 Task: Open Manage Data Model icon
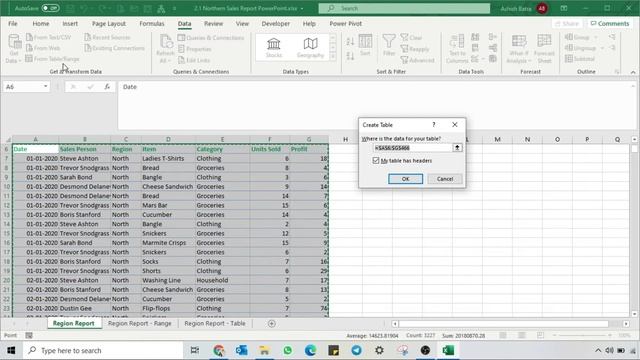pyautogui.click(x=493, y=59)
